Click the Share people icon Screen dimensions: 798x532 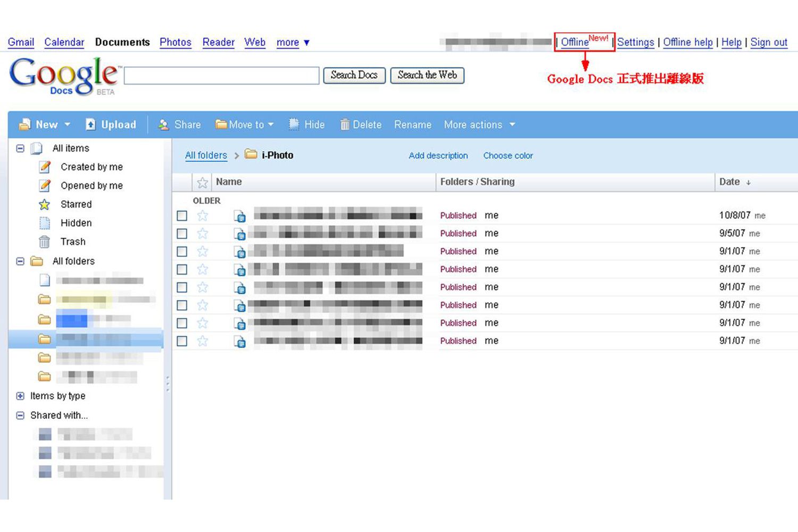pyautogui.click(x=163, y=124)
